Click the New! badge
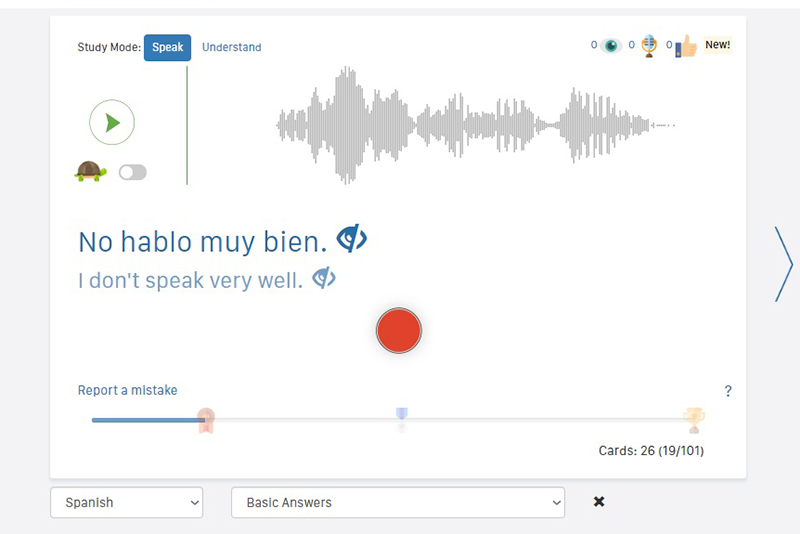800x534 pixels. [x=718, y=45]
